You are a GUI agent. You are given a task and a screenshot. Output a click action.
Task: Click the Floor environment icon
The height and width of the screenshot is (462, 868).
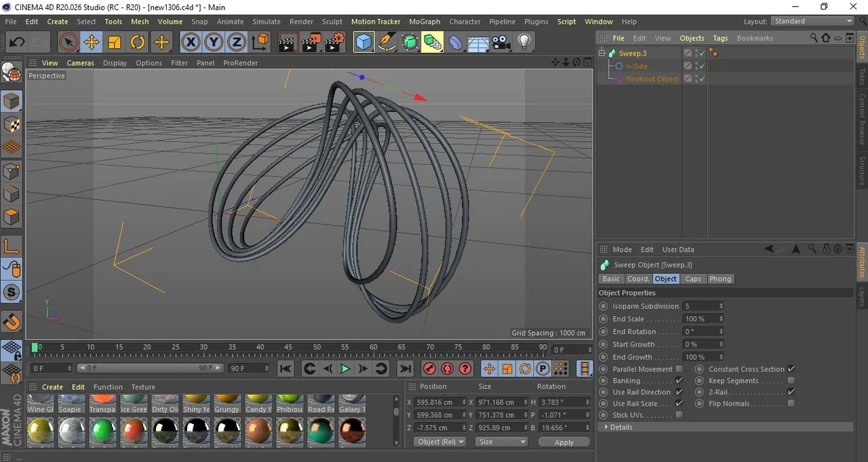tap(478, 43)
